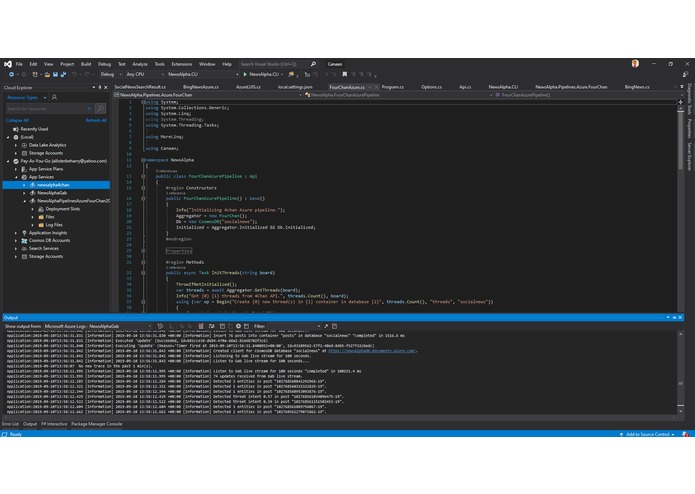This screenshot has height=494, width=695.
Task: Open the Output Filter dropdown
Action: point(294,326)
